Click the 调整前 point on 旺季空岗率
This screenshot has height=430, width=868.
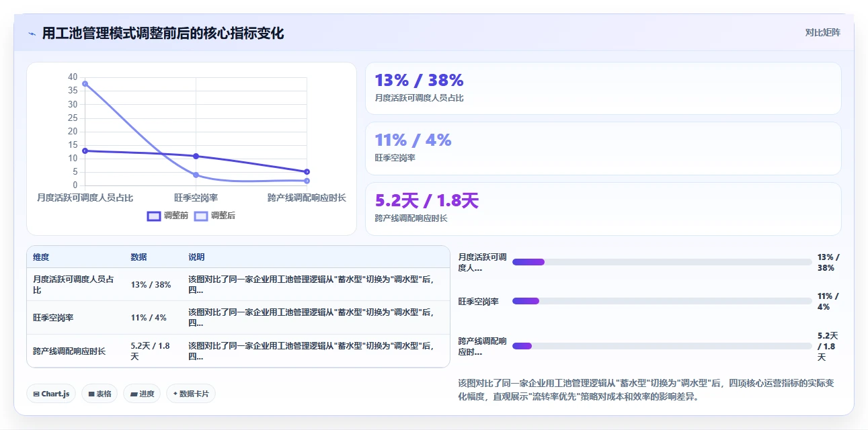pos(196,156)
